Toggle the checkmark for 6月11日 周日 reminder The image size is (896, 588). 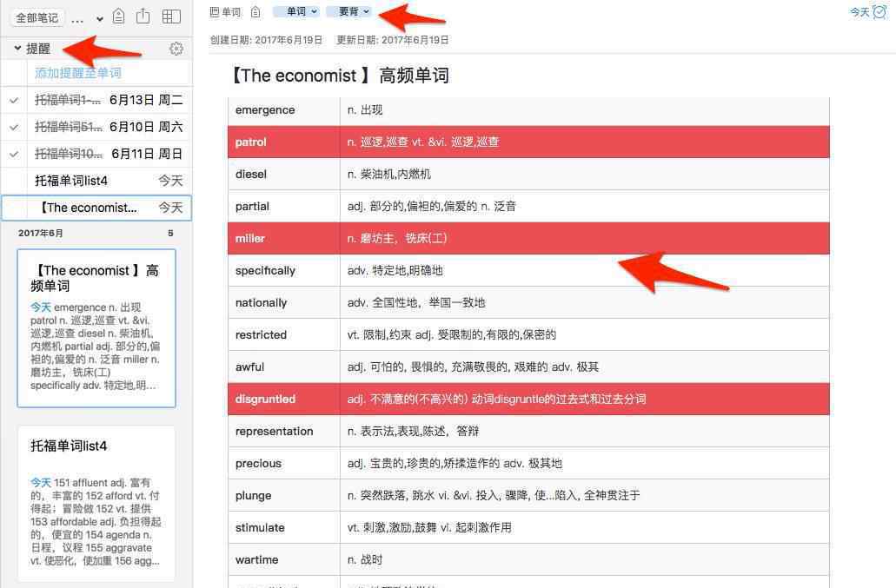click(x=14, y=155)
